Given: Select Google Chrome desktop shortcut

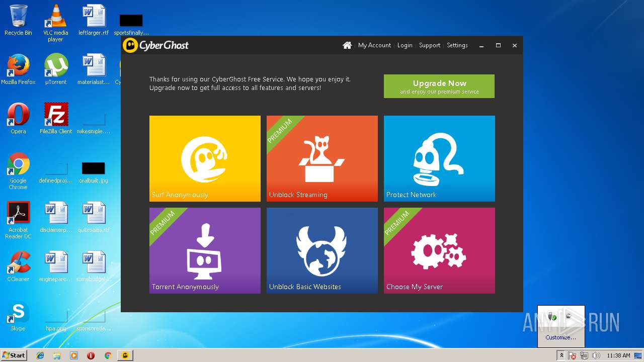Looking at the screenshot, I should pyautogui.click(x=18, y=171).
